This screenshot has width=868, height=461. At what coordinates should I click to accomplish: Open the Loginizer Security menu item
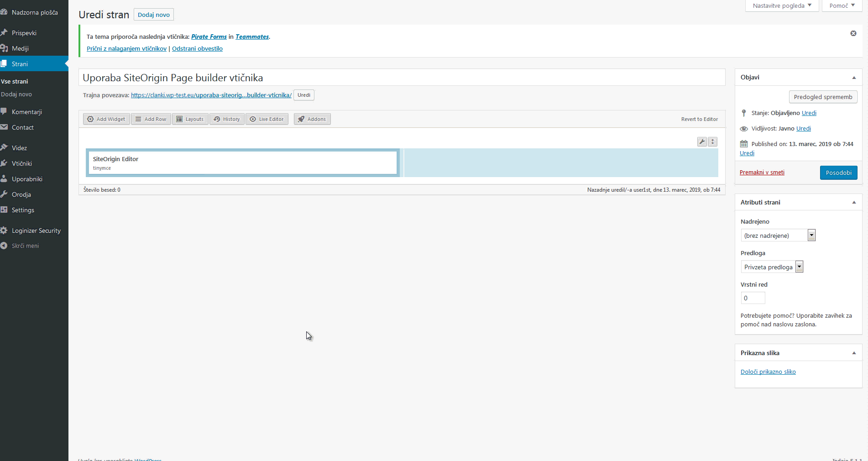[34, 230]
